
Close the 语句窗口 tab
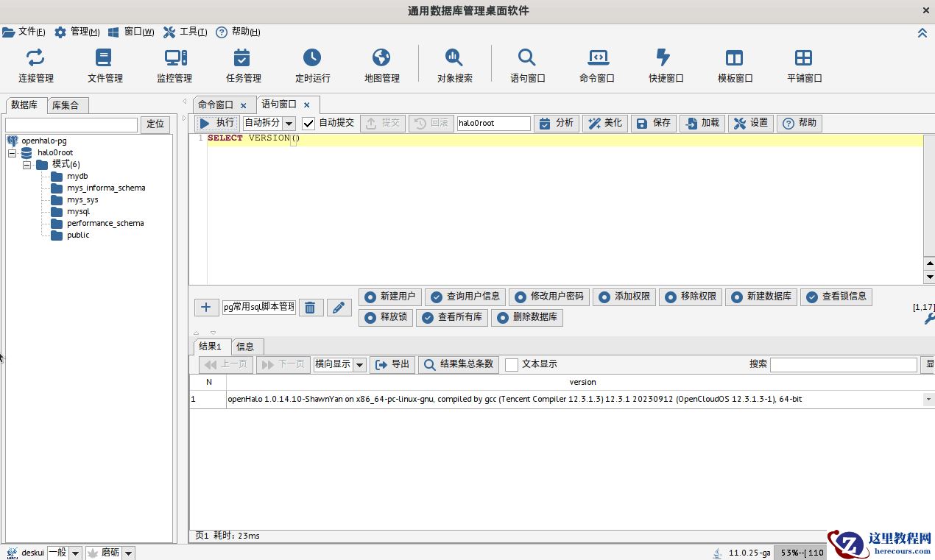tap(307, 105)
